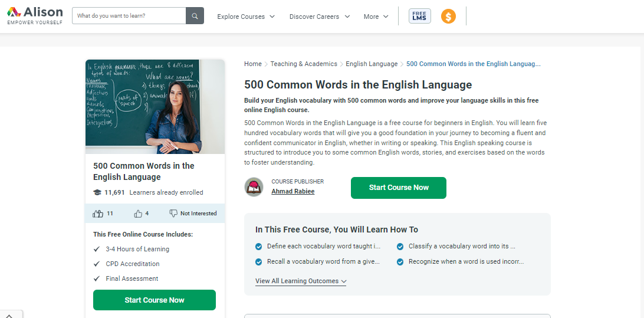Screen dimensions: 644x318
Task: Click the This Free Online Course Includes heading
Action: [x=143, y=234]
